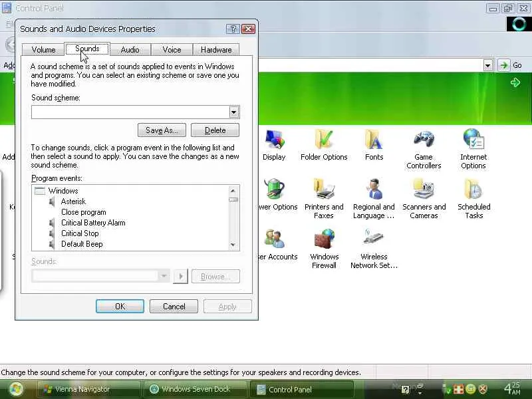
Task: Click the play sound button
Action: point(180,277)
